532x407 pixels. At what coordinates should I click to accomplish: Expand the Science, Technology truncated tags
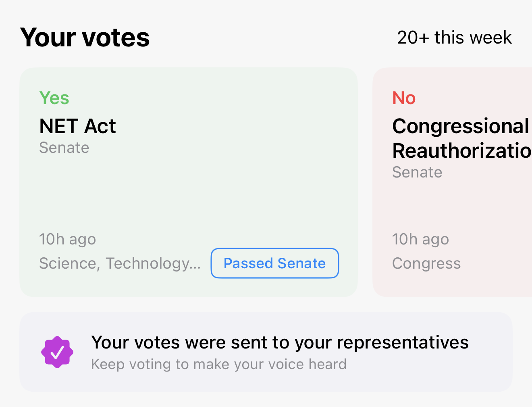[x=120, y=263]
